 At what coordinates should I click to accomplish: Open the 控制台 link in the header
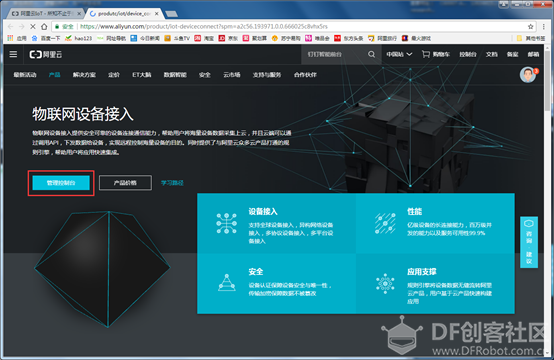click(x=468, y=54)
